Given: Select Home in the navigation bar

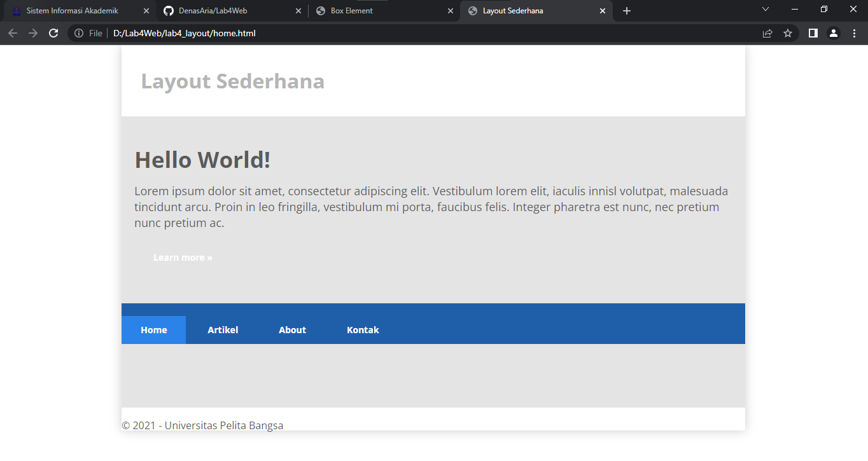Looking at the screenshot, I should pos(153,329).
